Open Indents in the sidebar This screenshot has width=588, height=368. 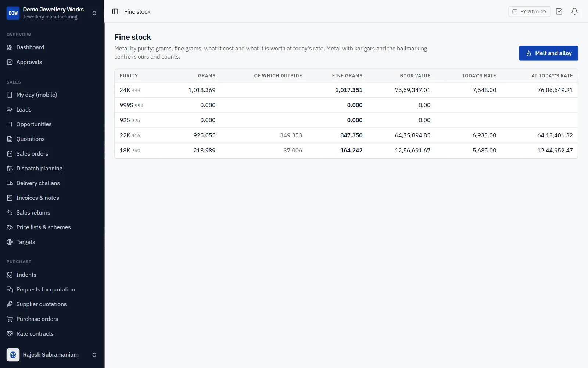[x=52, y=275]
